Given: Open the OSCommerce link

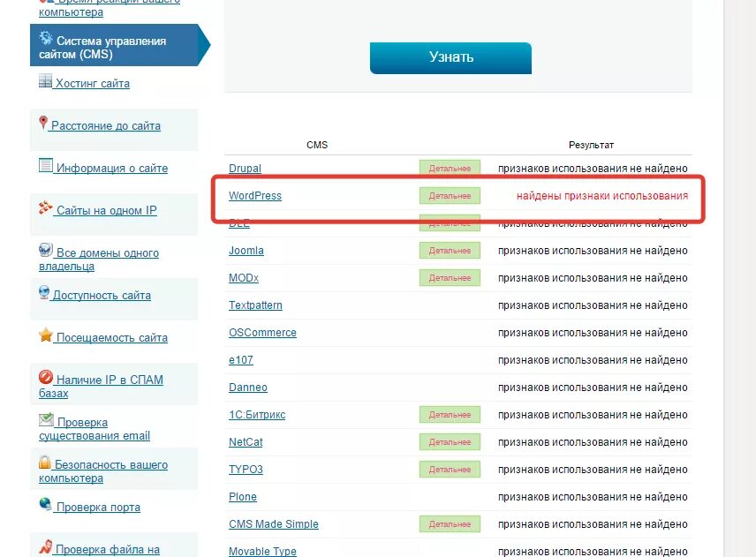Looking at the screenshot, I should tap(262, 333).
